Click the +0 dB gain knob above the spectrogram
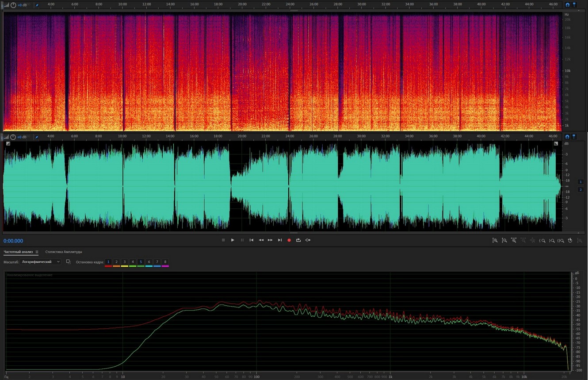 (13, 5)
